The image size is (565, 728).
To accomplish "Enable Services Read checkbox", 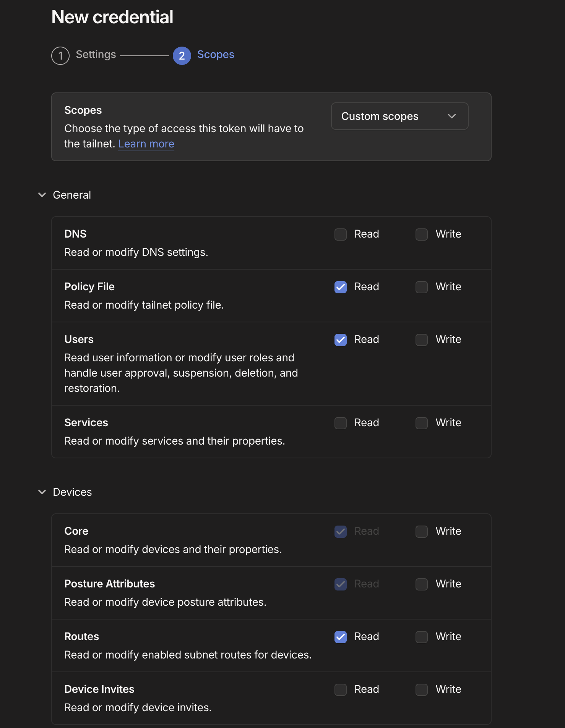I will coord(341,423).
